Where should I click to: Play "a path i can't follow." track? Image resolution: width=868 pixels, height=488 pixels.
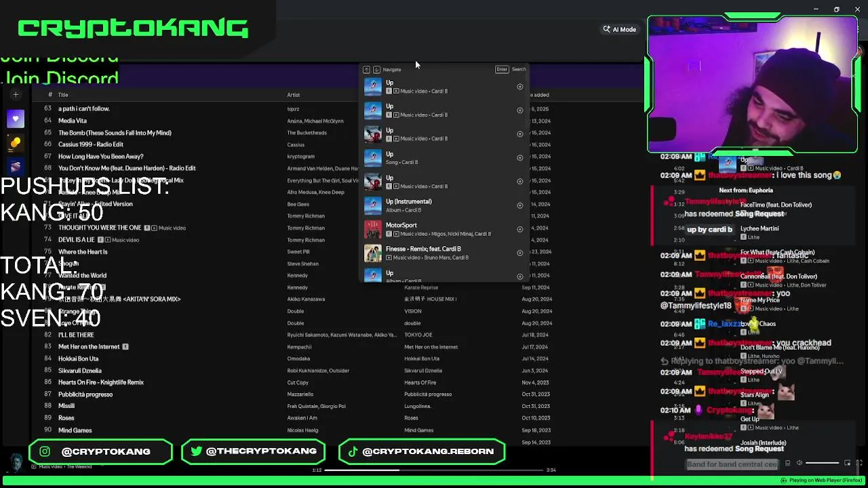click(84, 108)
